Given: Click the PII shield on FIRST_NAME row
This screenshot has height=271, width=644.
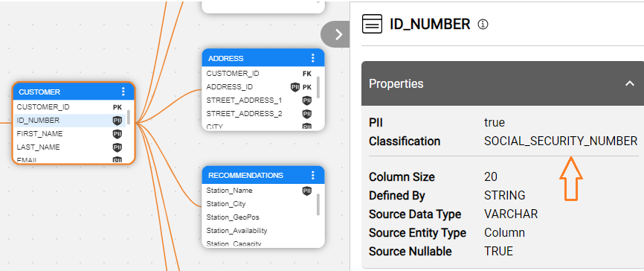Looking at the screenshot, I should pyautogui.click(x=117, y=134).
